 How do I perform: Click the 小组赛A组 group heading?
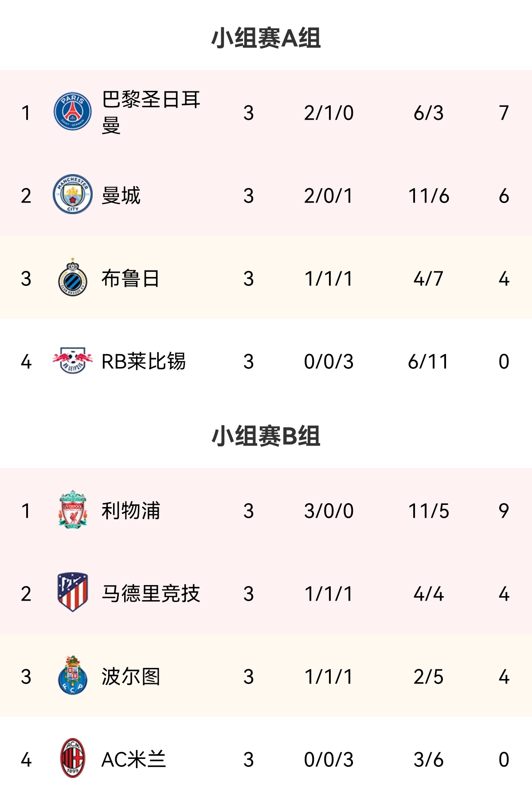click(266, 38)
